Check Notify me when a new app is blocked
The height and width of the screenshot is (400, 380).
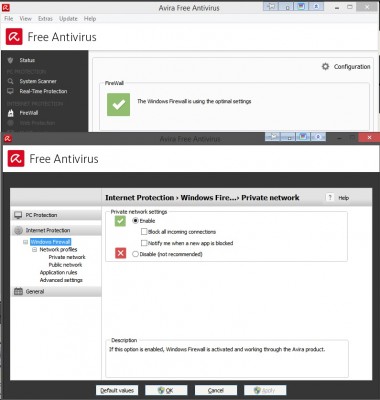click(x=144, y=243)
